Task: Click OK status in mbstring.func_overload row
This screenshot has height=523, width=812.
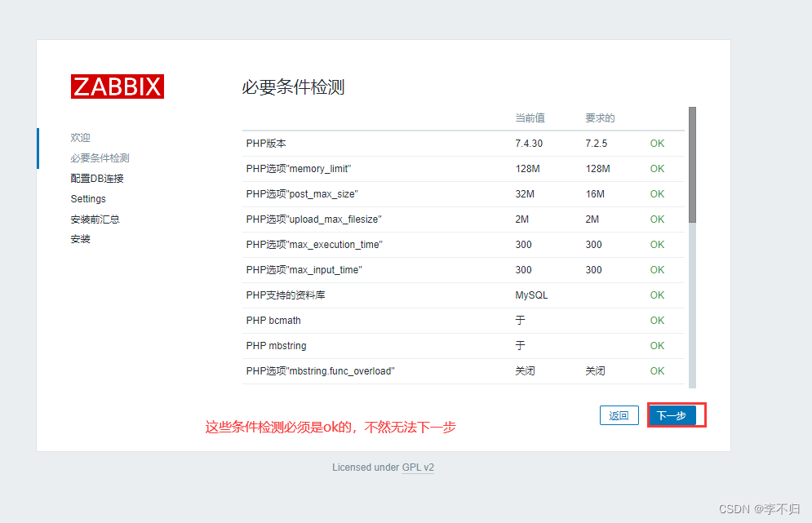Action: point(657,371)
